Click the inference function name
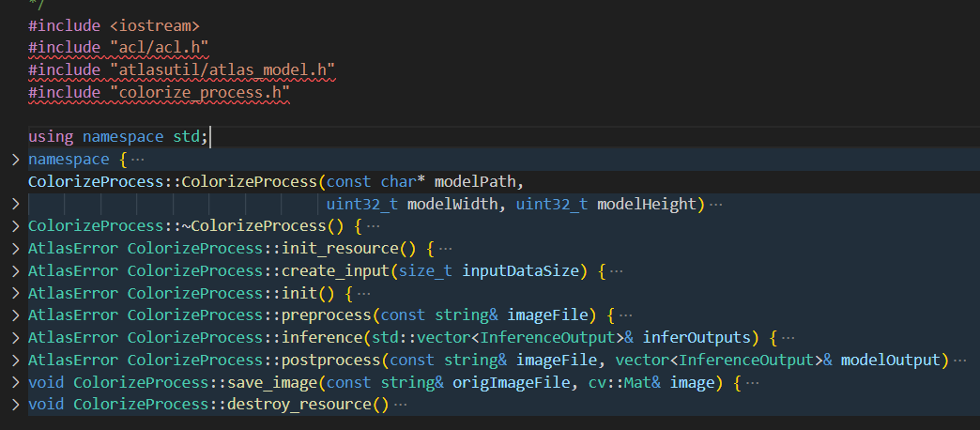This screenshot has height=430, width=980. pos(322,338)
